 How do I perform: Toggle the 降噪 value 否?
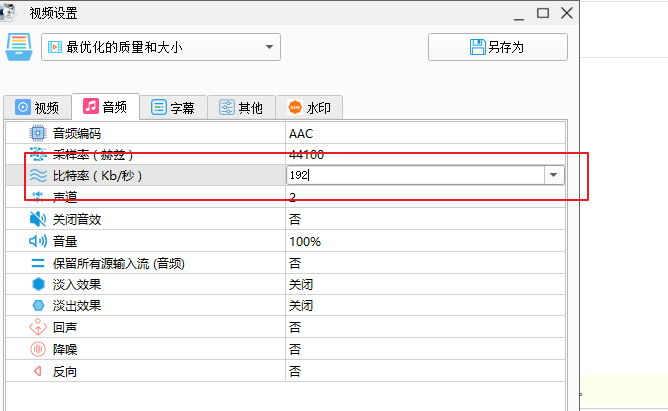(x=295, y=350)
